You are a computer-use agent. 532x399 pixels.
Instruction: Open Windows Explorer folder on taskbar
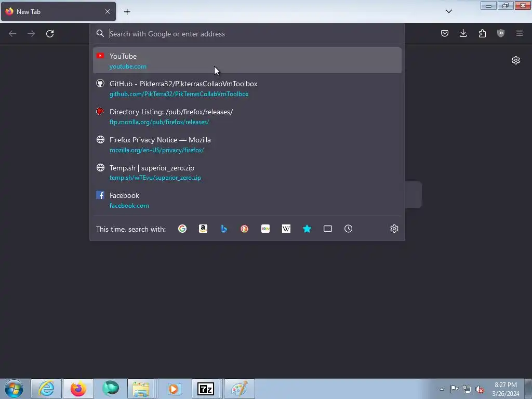point(141,389)
